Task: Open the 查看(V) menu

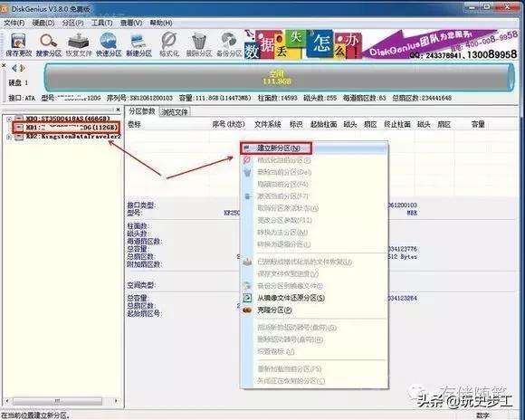Action: tap(131, 24)
